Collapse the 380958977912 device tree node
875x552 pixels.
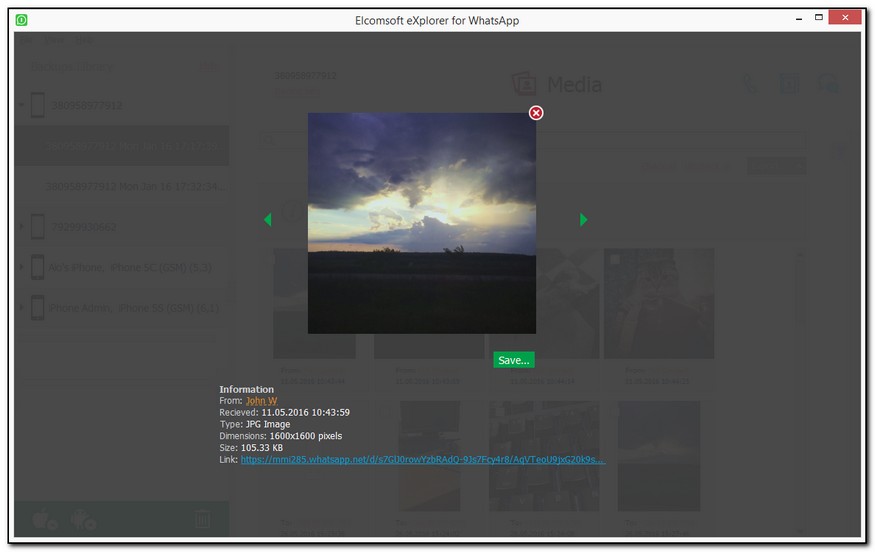(x=22, y=105)
